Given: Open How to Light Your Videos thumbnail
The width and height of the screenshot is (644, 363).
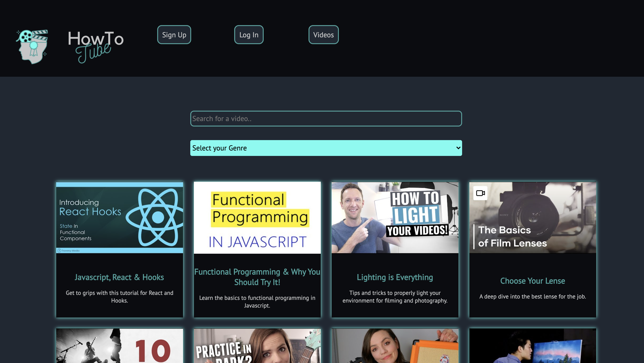Looking at the screenshot, I should click(x=395, y=218).
